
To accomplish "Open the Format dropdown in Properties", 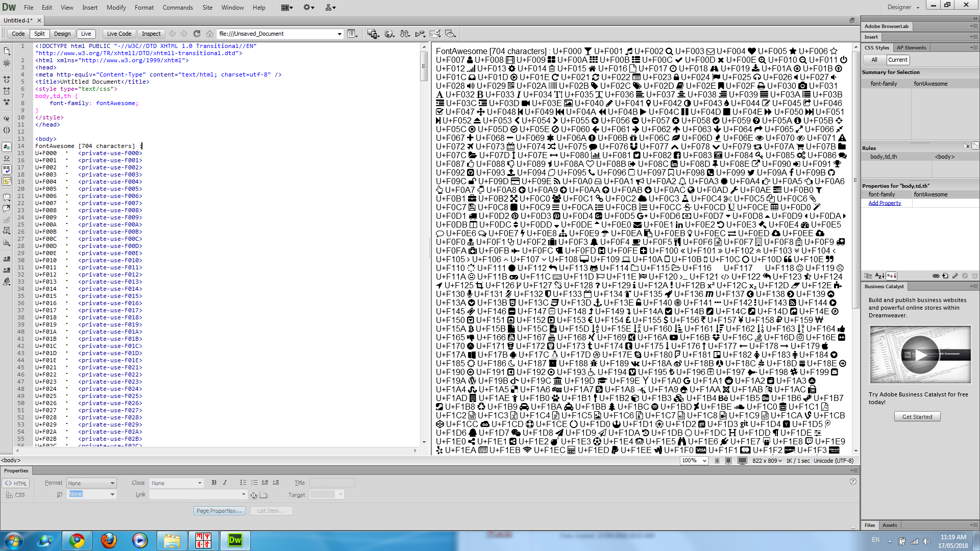I will tap(92, 483).
